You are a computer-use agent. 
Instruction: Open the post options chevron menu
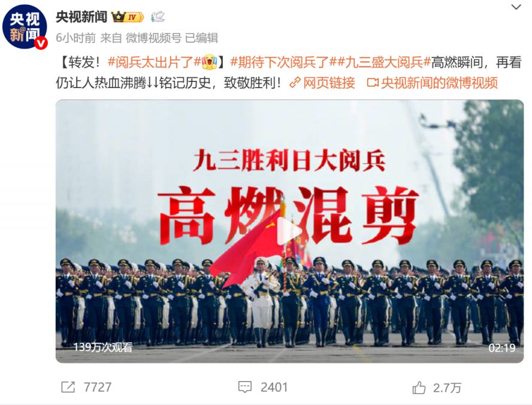click(x=516, y=7)
